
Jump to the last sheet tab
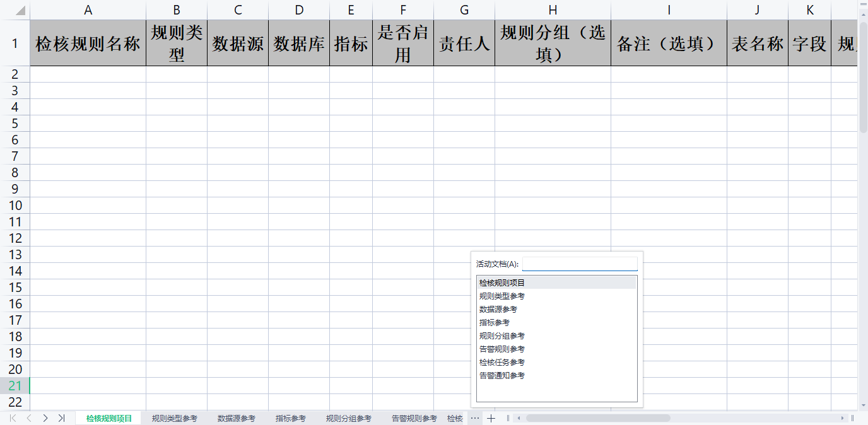(x=61, y=418)
